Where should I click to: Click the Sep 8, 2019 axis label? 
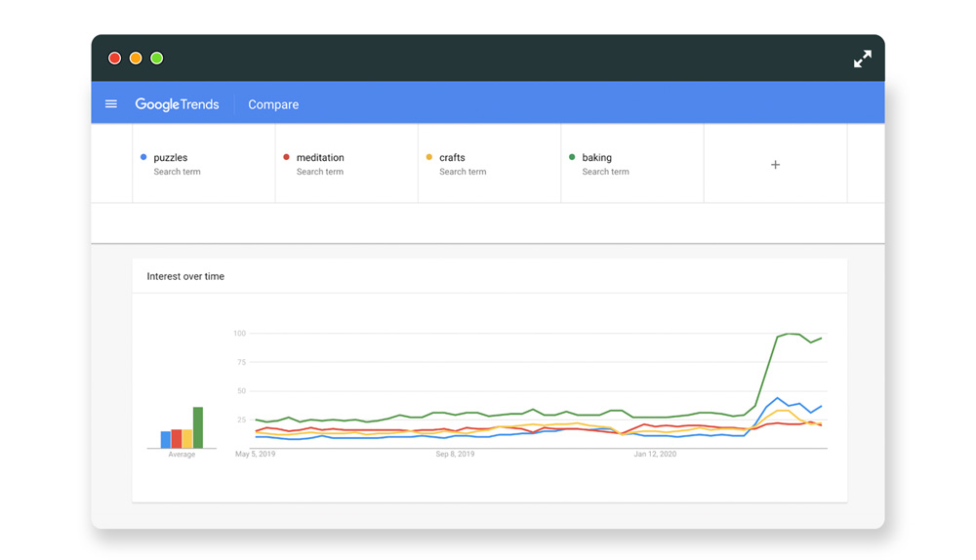(x=455, y=455)
